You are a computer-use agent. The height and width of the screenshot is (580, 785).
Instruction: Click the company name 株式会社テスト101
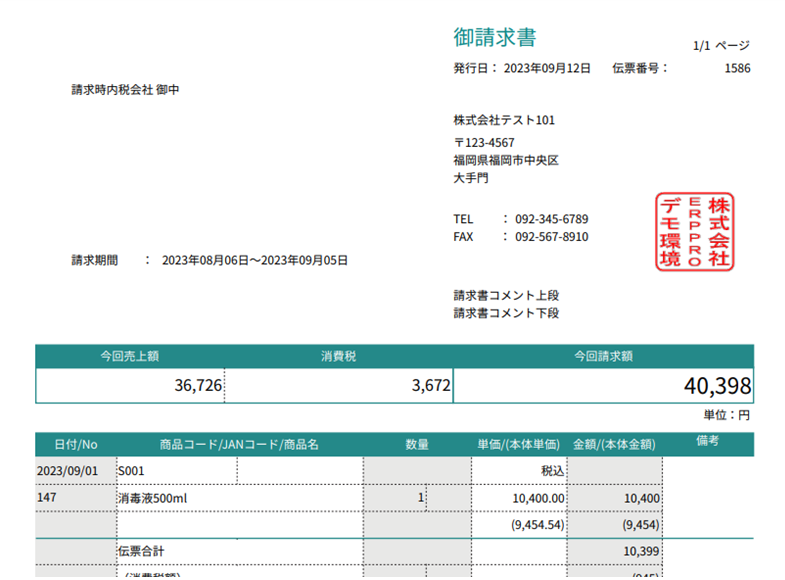[504, 121]
